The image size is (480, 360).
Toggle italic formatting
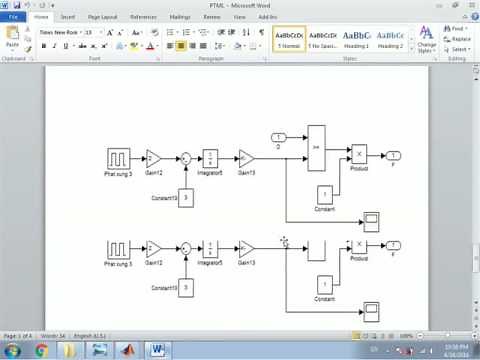point(54,46)
